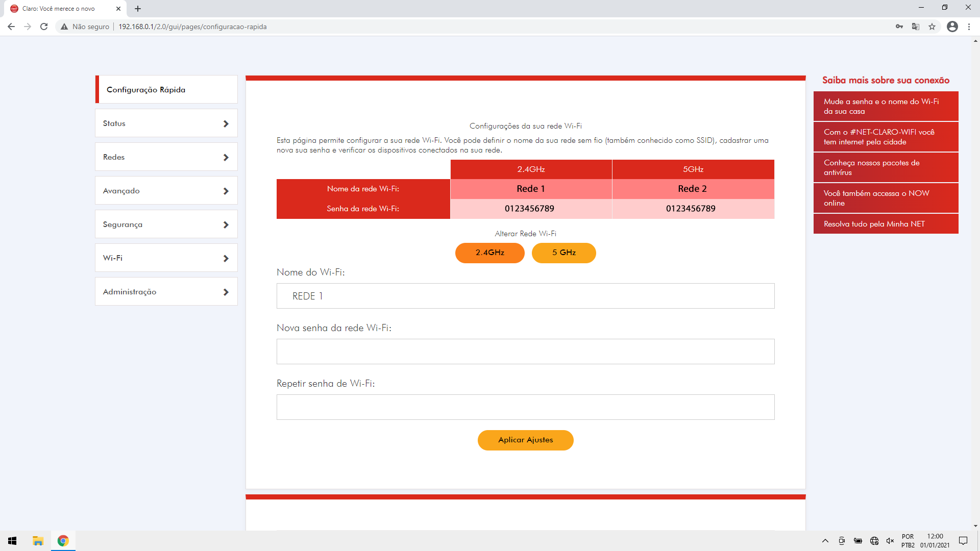The height and width of the screenshot is (551, 980).
Task: Open 'Resolva tudo pela Minha NET' link
Action: coord(886,224)
